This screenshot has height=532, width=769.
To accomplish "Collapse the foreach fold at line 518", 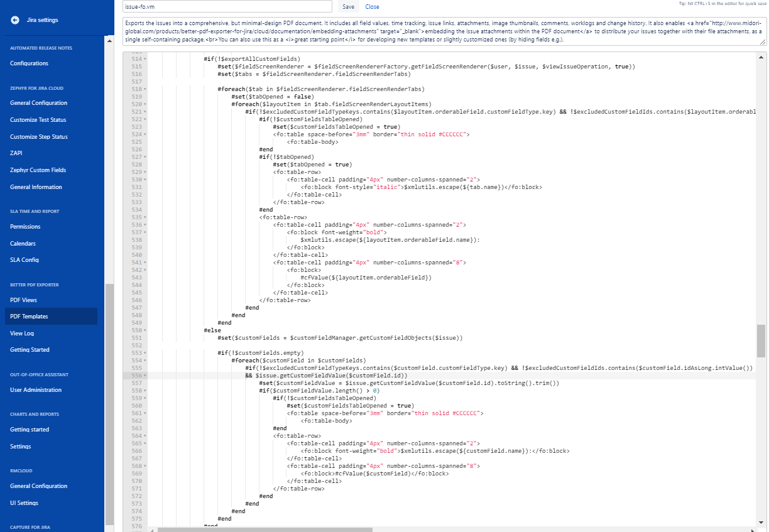I will [145, 89].
